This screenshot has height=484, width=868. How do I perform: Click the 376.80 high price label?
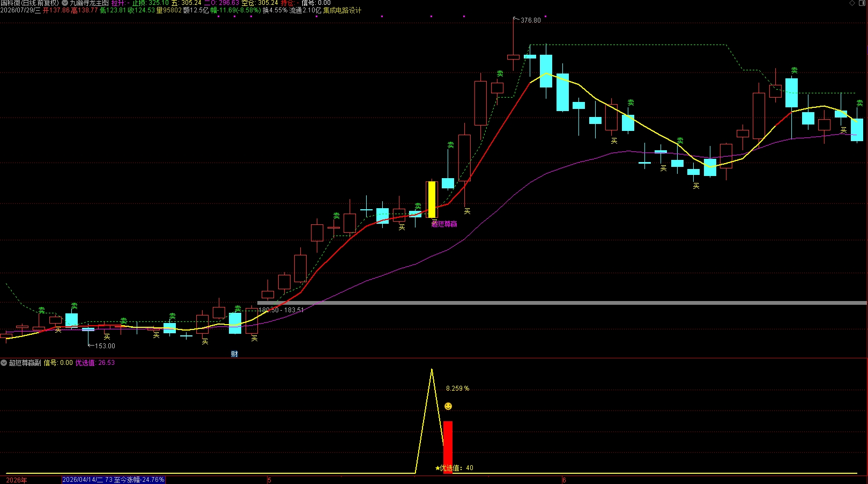pos(531,20)
